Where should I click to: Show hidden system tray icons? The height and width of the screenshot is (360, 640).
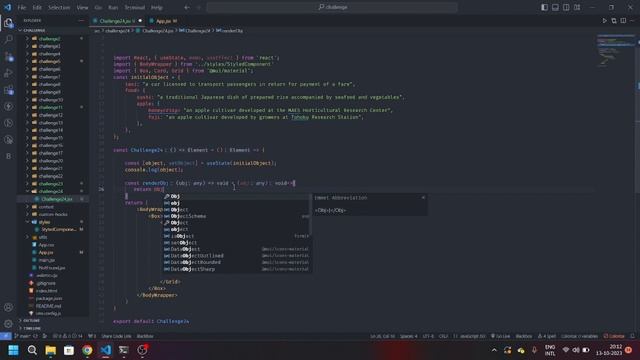pyautogui.click(x=494, y=350)
